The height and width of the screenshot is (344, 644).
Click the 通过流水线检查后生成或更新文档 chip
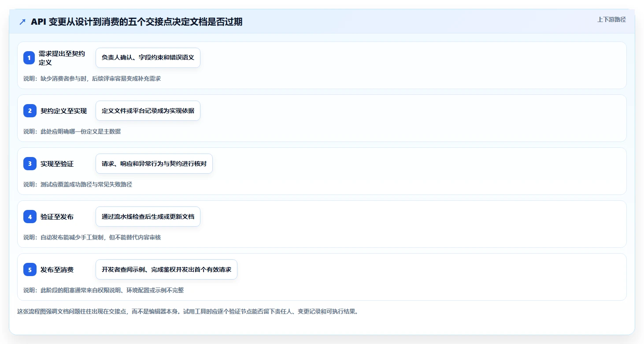tap(148, 217)
